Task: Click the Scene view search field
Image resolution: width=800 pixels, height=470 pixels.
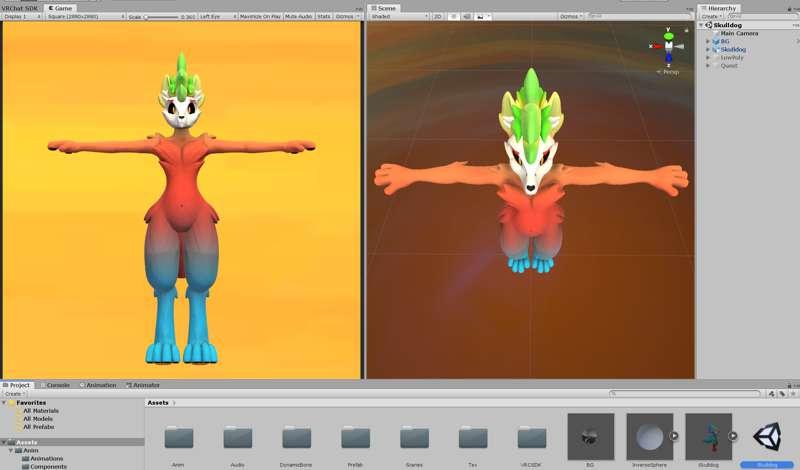Action: (638, 16)
